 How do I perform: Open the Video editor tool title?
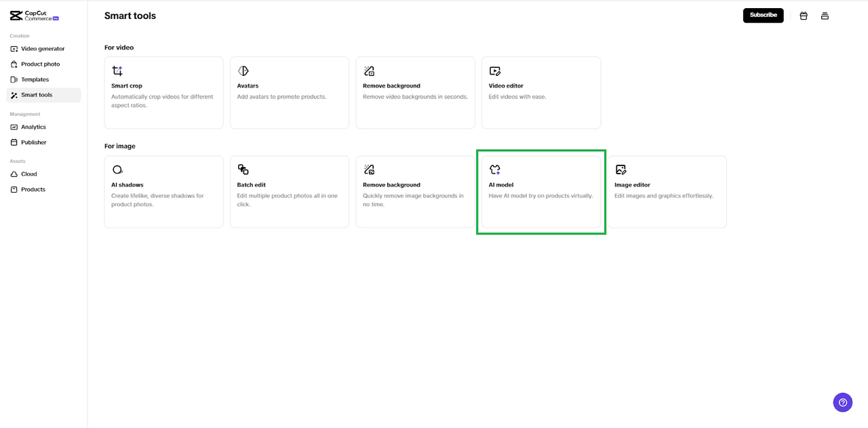506,86
